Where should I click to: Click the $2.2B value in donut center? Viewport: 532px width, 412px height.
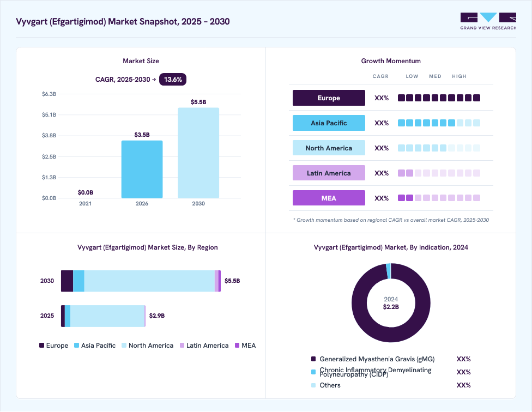391,307
